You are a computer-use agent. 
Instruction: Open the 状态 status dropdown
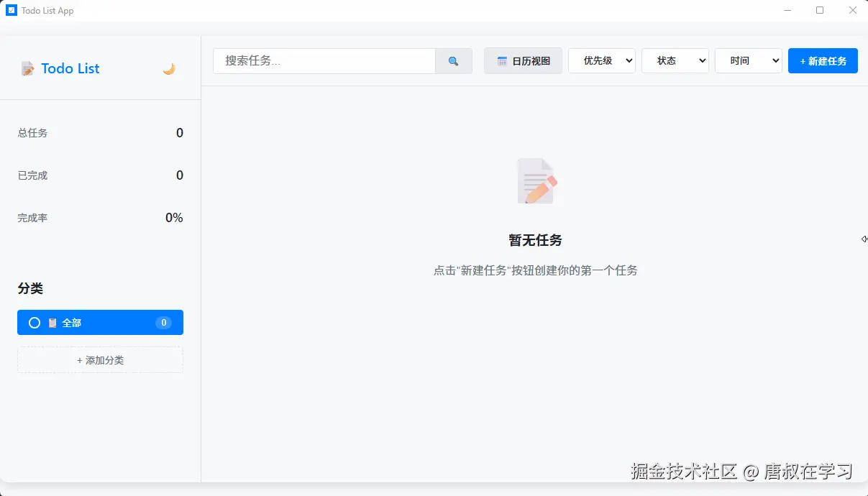point(675,61)
